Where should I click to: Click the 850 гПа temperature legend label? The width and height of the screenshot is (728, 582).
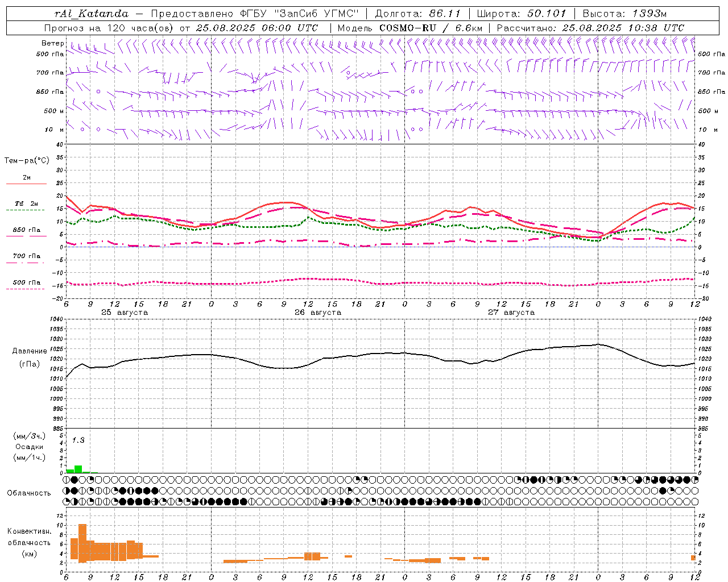point(27,230)
